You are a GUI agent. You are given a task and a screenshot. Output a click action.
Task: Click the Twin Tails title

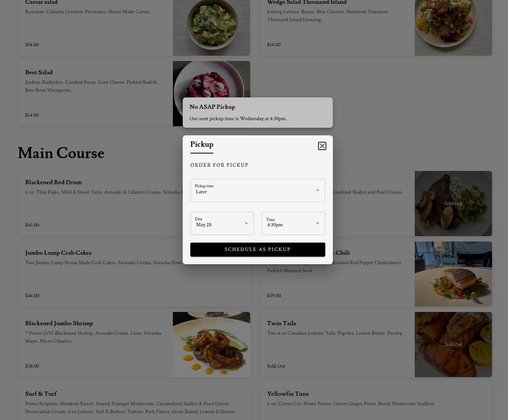[281, 323]
